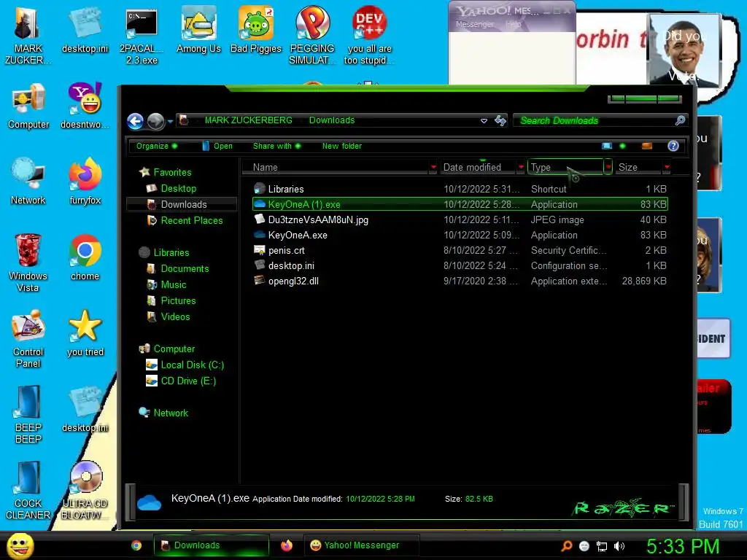Viewport: 747px width, 560px height.
Task: Click the smiley Start button
Action: point(20,545)
